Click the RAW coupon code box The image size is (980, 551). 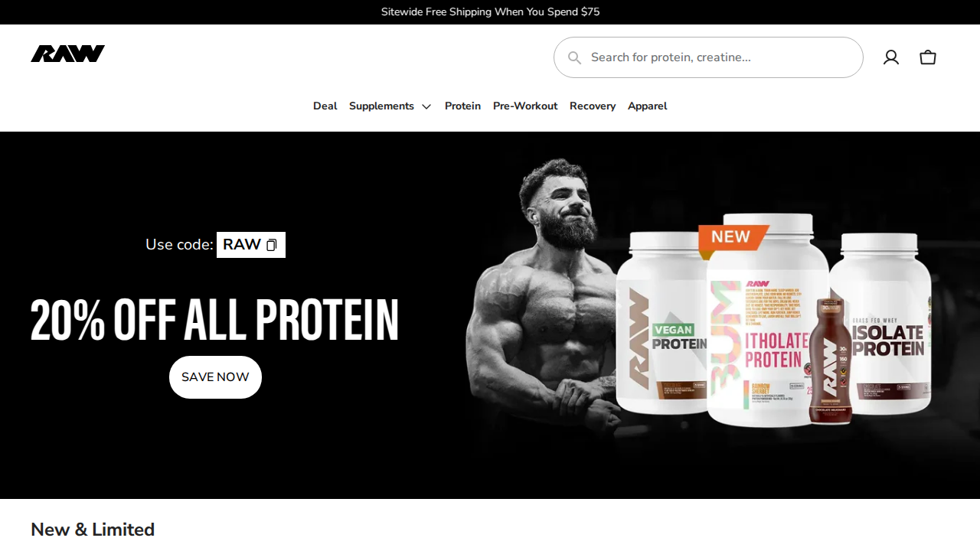251,245
